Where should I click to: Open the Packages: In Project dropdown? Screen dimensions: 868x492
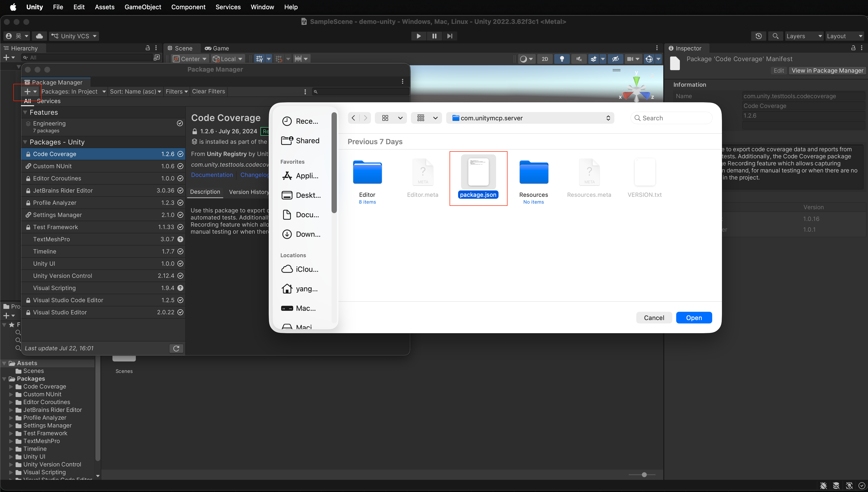click(74, 92)
